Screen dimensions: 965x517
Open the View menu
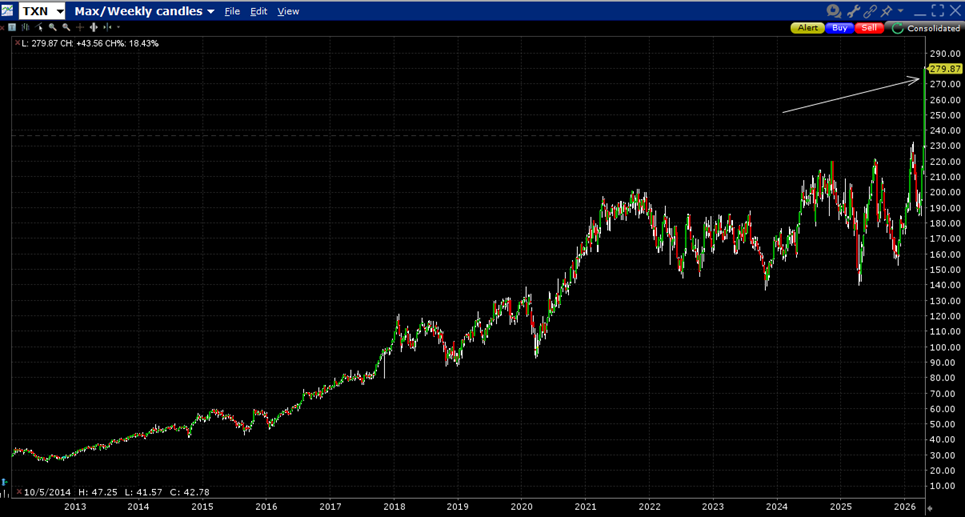[288, 12]
